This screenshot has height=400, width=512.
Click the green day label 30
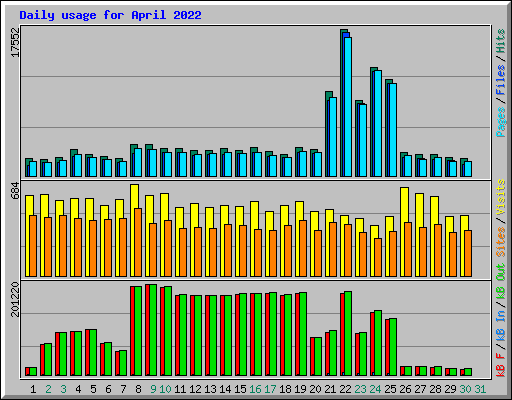[x=465, y=389]
